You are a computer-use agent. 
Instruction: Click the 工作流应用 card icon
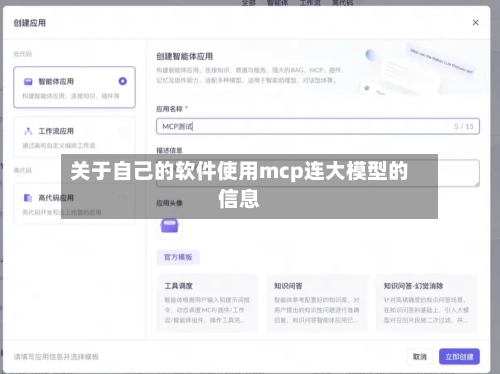tap(28, 131)
